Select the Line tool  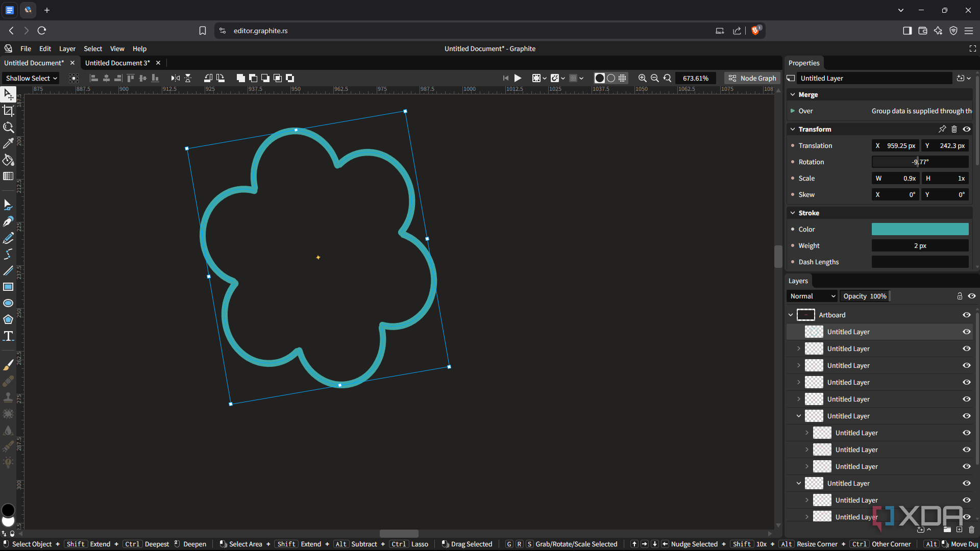pos(8,270)
